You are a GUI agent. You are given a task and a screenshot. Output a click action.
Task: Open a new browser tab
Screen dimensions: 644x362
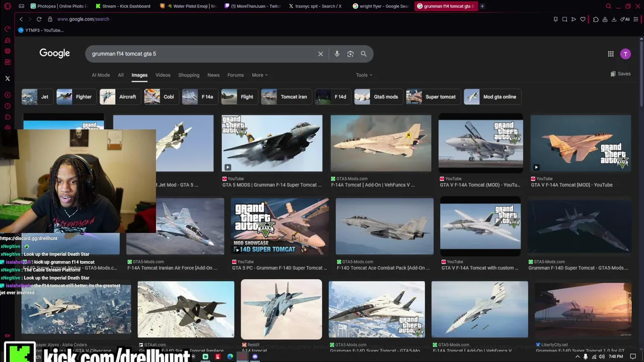[482, 6]
